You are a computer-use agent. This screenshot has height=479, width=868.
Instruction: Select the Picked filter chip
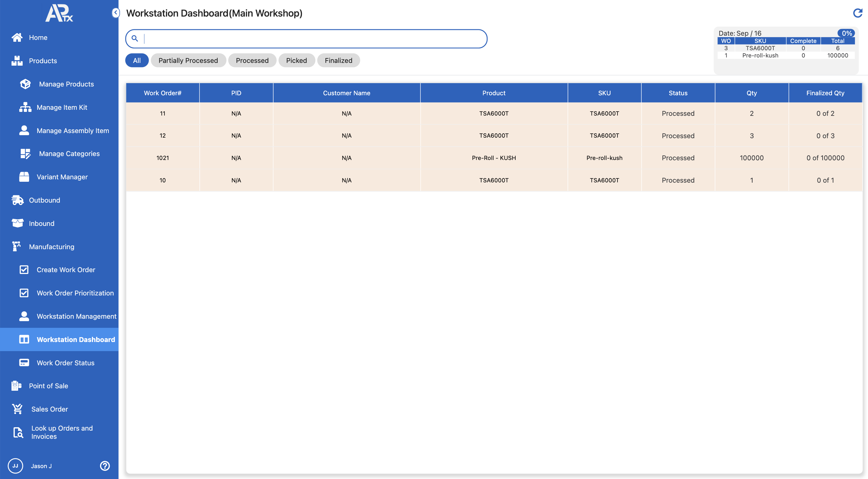click(296, 60)
